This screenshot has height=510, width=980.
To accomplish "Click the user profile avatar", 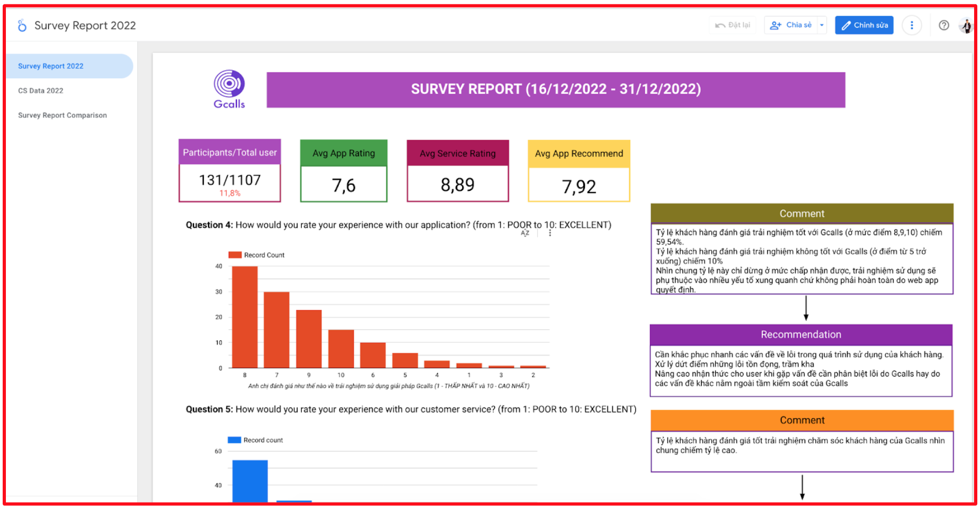I will click(x=966, y=25).
